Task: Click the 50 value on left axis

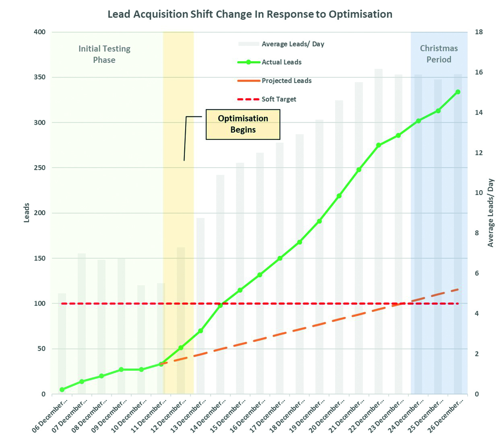Action: point(41,349)
